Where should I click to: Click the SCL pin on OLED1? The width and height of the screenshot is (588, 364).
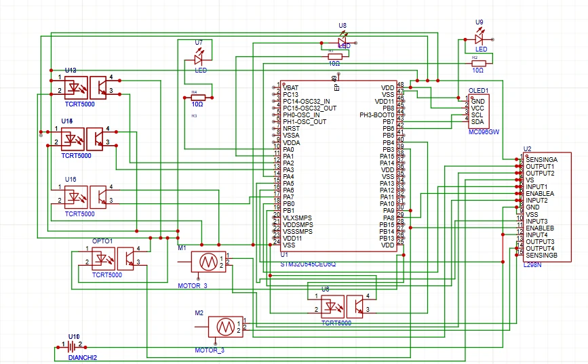[477, 115]
